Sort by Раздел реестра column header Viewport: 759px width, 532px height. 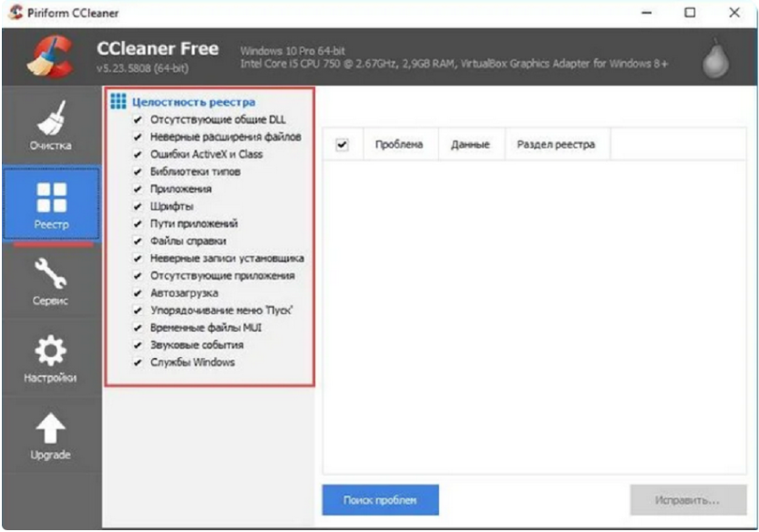pyautogui.click(x=558, y=144)
